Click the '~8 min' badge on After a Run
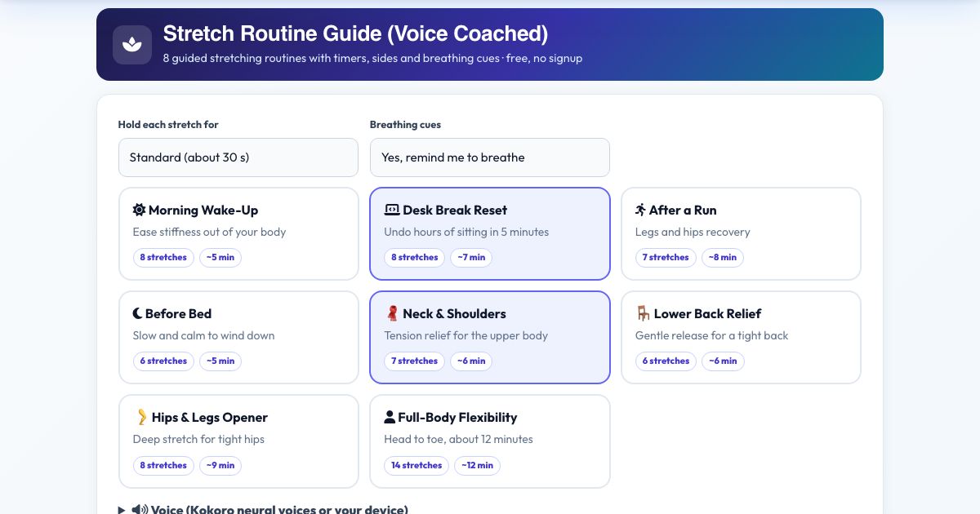This screenshot has width=980, height=514. click(723, 257)
